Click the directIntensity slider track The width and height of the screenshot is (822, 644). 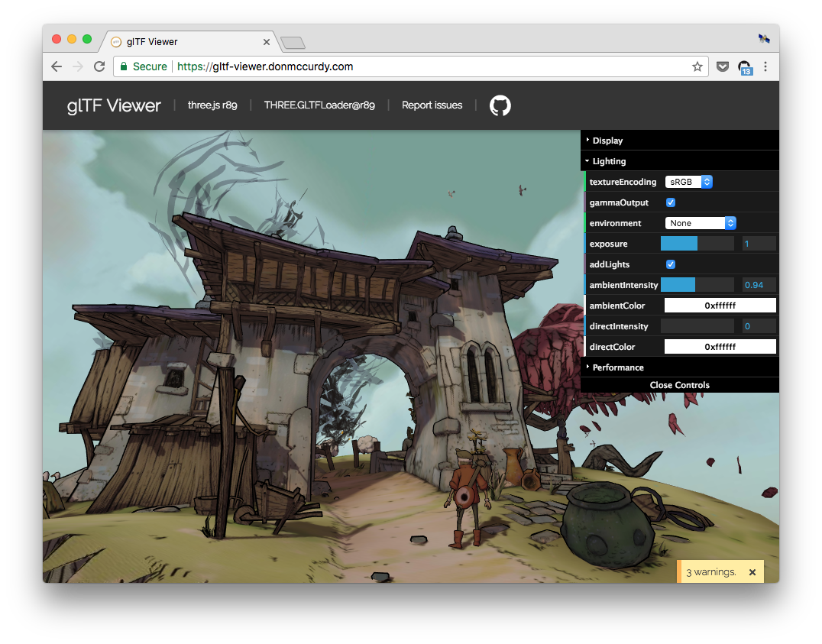(x=697, y=326)
